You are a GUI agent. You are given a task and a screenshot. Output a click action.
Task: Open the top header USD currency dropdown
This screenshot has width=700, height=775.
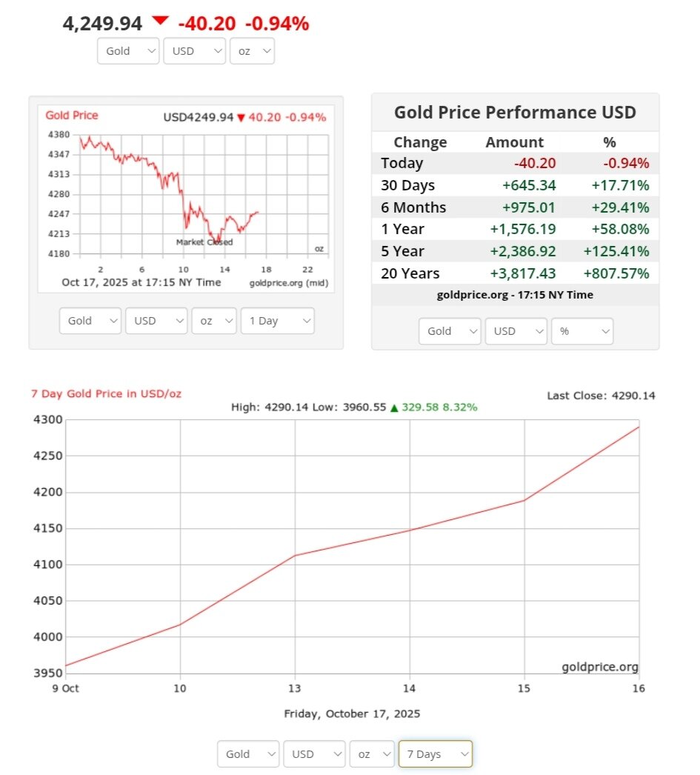pyautogui.click(x=194, y=51)
